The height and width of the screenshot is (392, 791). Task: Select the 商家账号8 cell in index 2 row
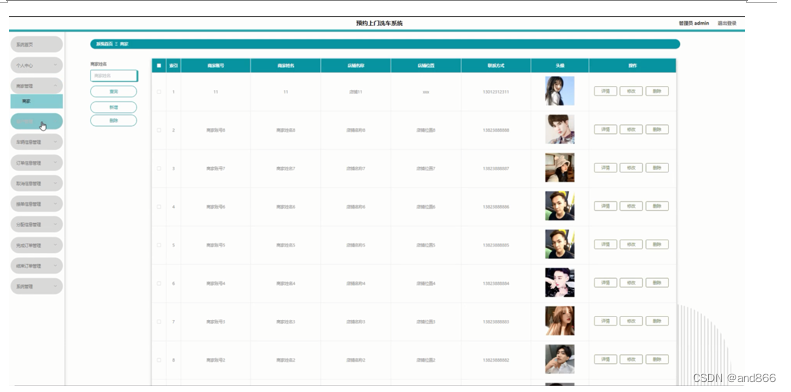point(215,130)
